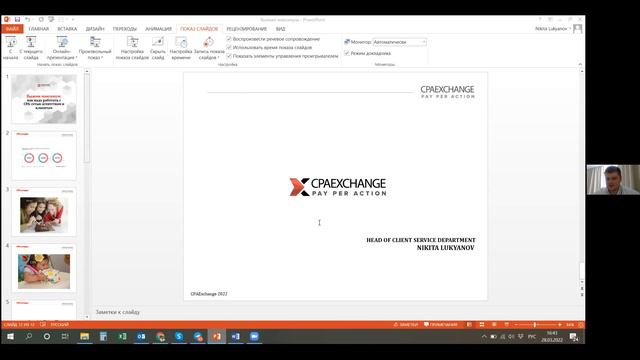Expand Онлайн-презентация dropdown
Viewport: 640px width, 360px height.
(62, 48)
